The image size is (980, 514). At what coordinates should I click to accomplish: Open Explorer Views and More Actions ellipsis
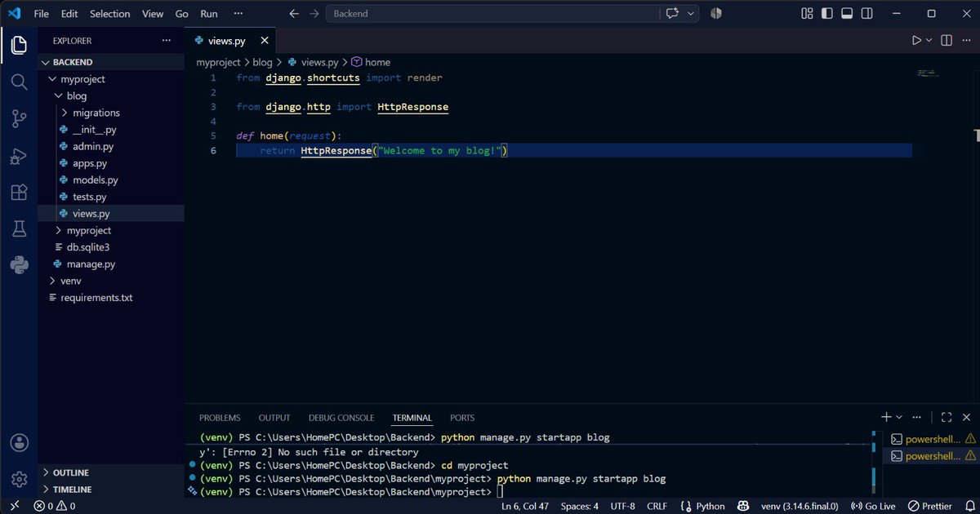coord(167,40)
